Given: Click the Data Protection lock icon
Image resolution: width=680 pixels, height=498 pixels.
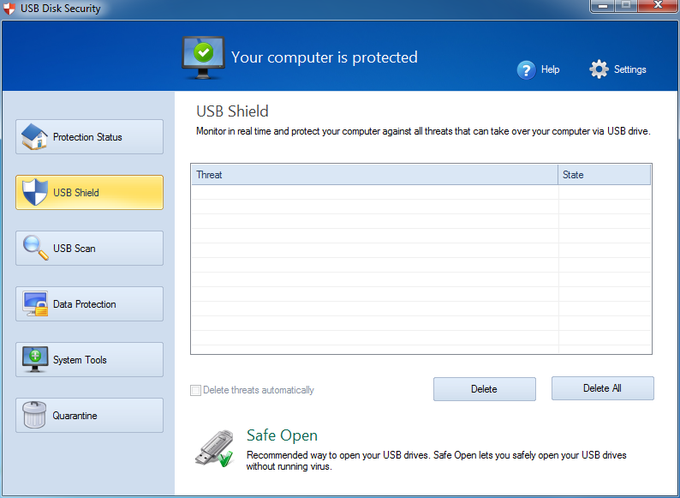Looking at the screenshot, I should 35,304.
